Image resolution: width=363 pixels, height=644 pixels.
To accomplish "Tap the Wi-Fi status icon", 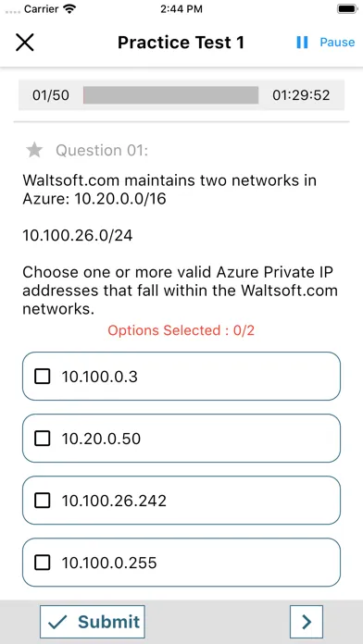I will pyautogui.click(x=70, y=8).
